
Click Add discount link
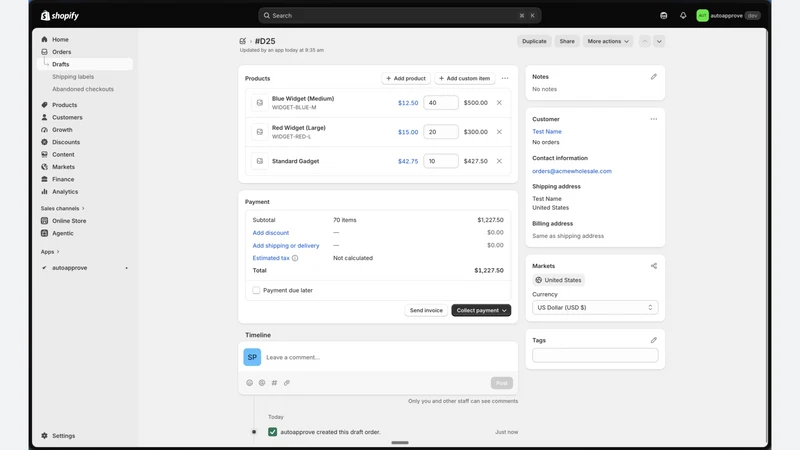pos(270,233)
